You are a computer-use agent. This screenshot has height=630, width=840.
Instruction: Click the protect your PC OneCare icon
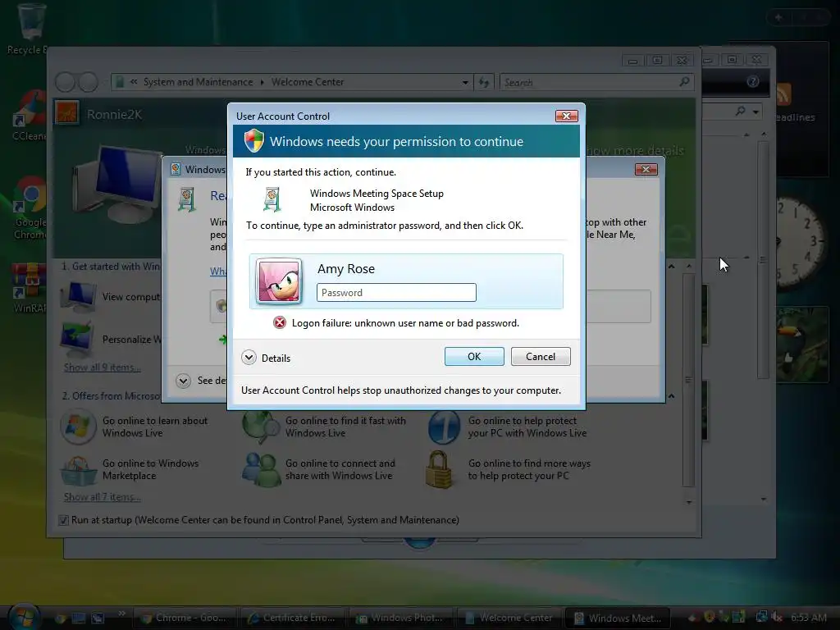(x=444, y=427)
